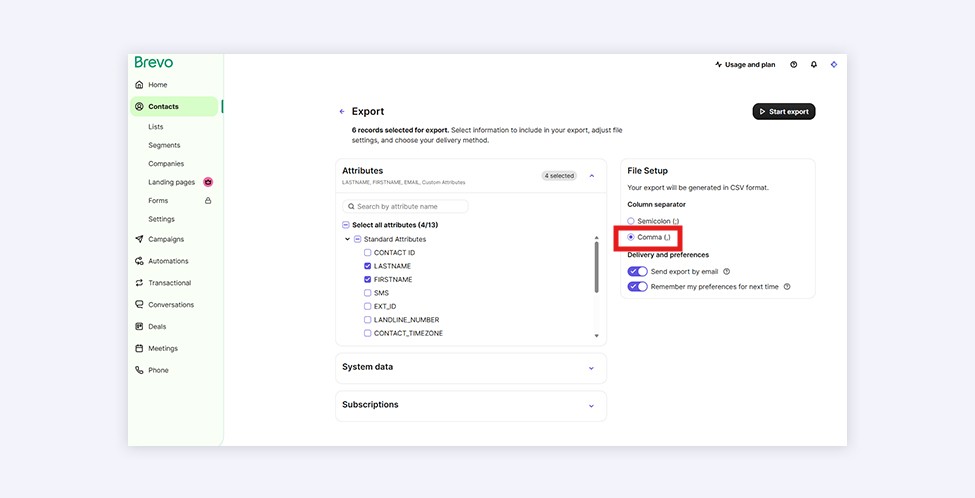The height and width of the screenshot is (498, 975).
Task: Uncheck the FIRSTNAME attribute
Action: coord(367,280)
